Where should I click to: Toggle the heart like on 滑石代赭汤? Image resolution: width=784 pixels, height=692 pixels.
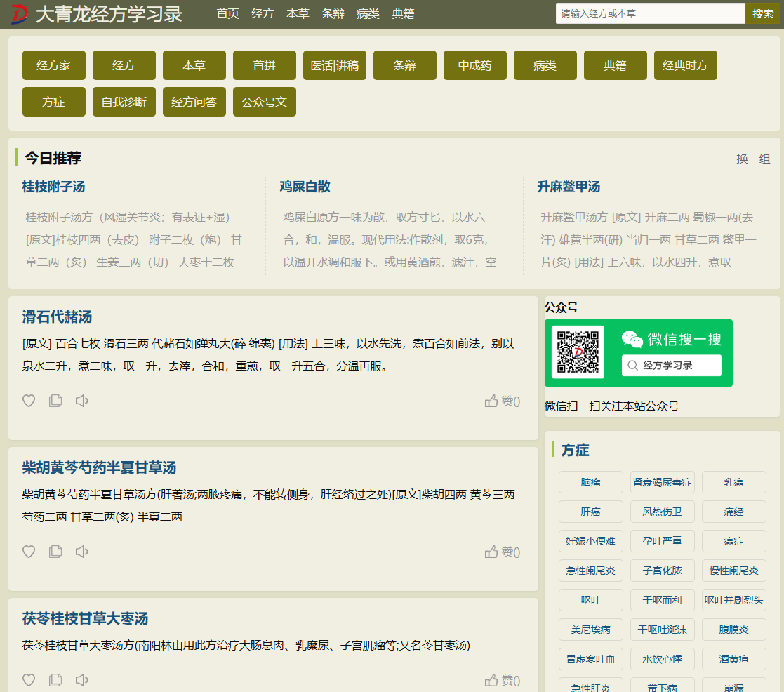coord(29,400)
